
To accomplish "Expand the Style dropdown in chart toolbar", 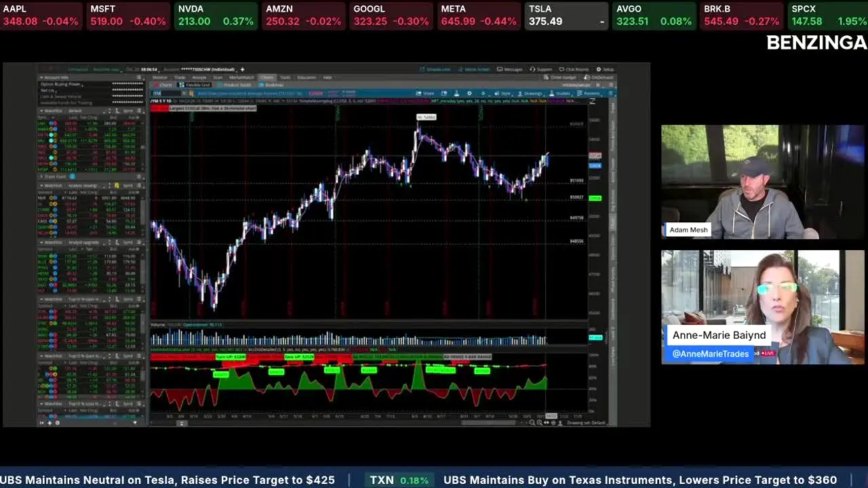I will point(503,94).
